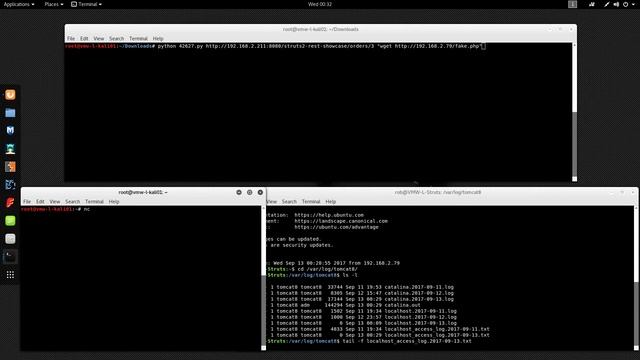The height and width of the screenshot is (360, 640).
Task: Click the dock icon directly below Burp Suite
Action: 10,184
